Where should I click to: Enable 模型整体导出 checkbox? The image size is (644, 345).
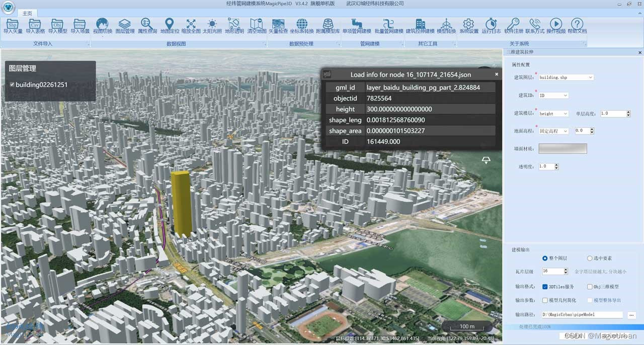pos(590,300)
